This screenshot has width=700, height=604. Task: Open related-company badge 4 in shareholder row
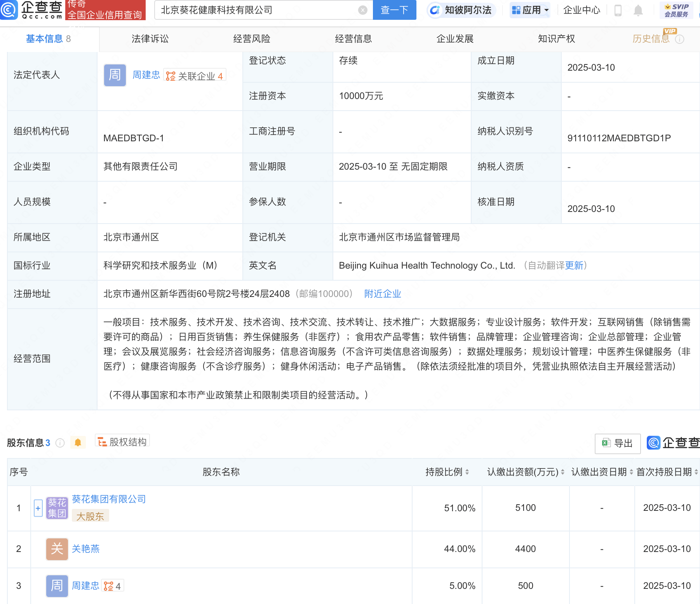pyautogui.click(x=113, y=586)
